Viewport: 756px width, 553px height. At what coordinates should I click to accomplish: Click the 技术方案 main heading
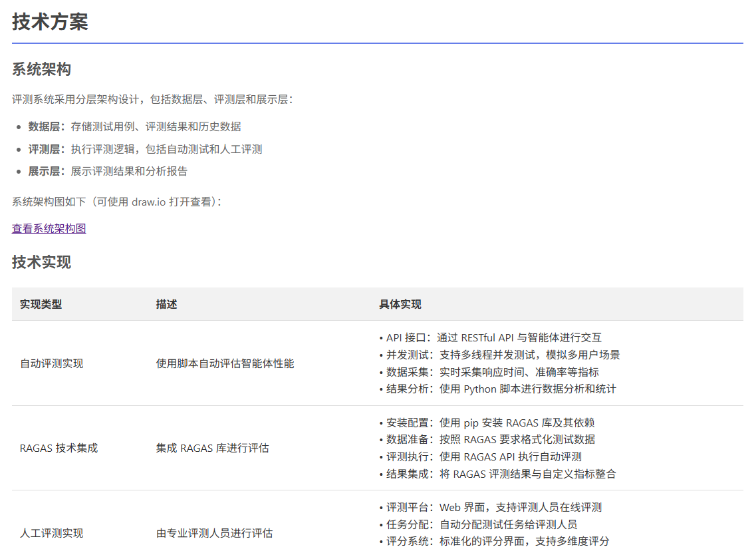[x=50, y=21]
